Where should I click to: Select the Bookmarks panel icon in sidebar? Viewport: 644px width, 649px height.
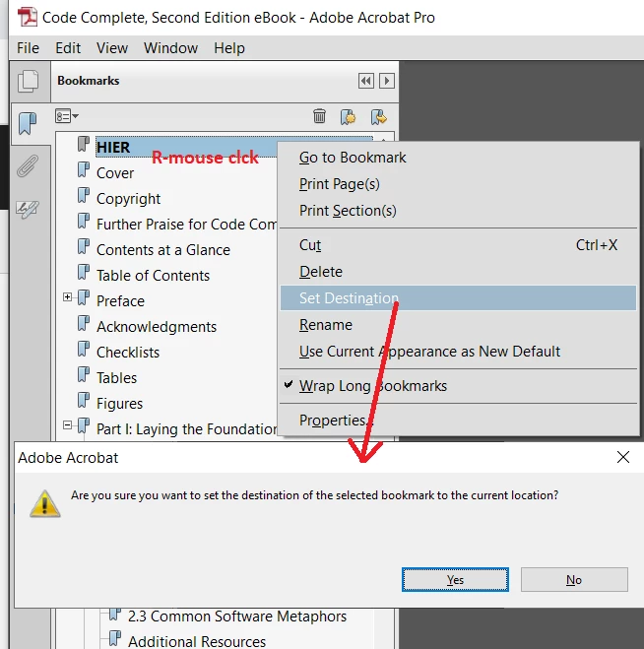28,123
